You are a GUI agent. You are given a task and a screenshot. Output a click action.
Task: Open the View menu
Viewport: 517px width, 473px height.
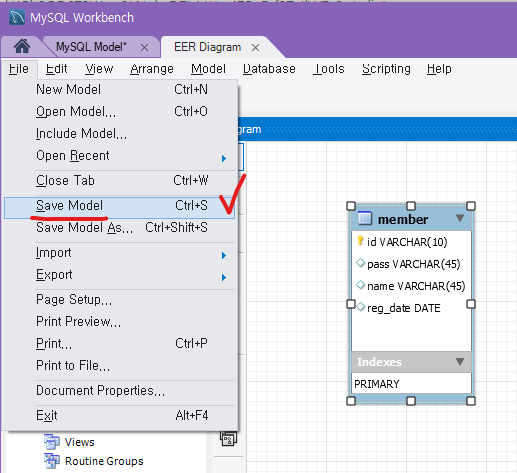(x=99, y=69)
